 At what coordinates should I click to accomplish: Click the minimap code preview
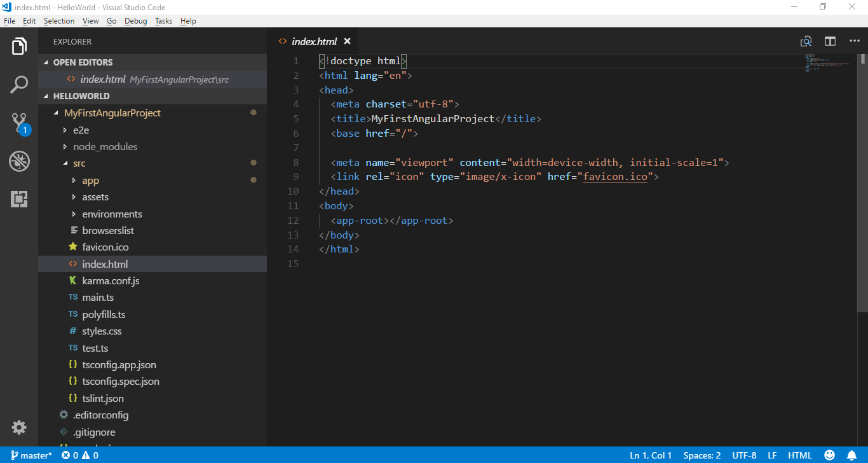pos(827,63)
